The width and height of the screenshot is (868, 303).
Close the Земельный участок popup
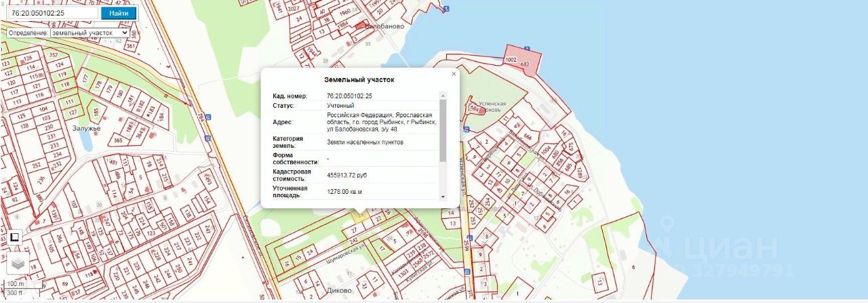click(454, 74)
